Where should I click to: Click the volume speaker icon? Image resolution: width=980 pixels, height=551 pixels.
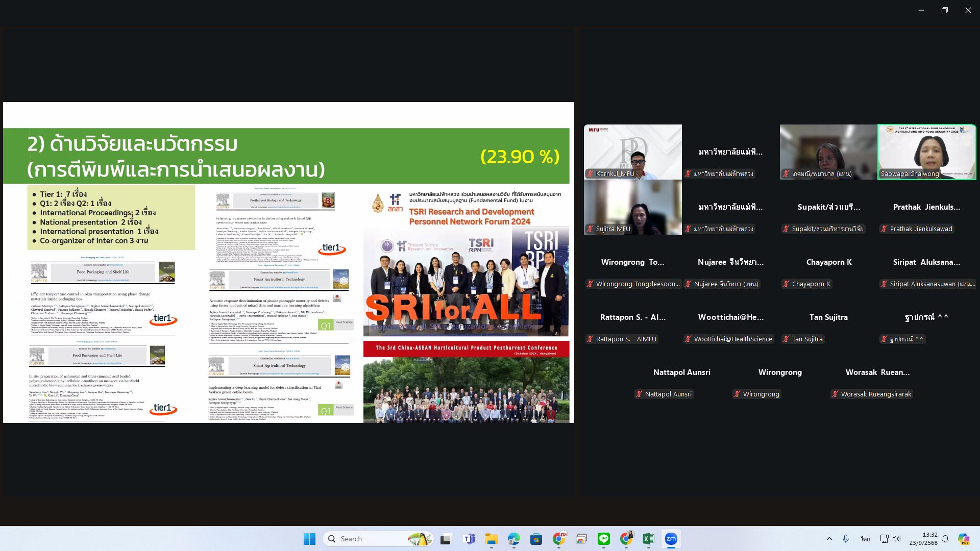click(896, 539)
